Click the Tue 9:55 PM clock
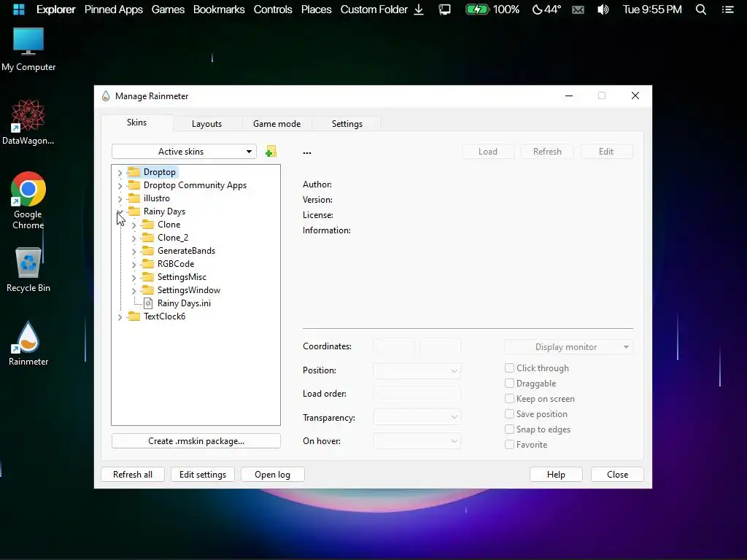The width and height of the screenshot is (747, 560). 652,9
